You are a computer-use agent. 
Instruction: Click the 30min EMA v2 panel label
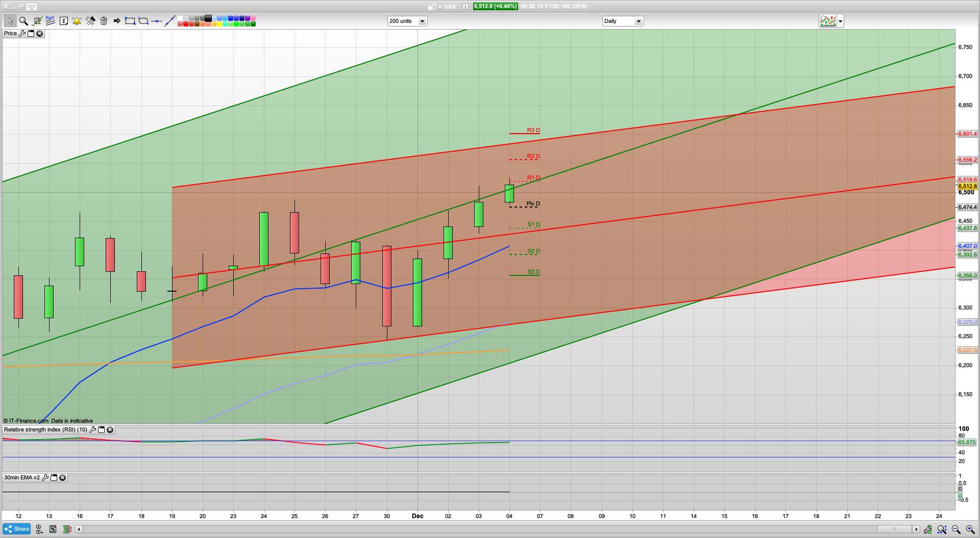pos(21,477)
